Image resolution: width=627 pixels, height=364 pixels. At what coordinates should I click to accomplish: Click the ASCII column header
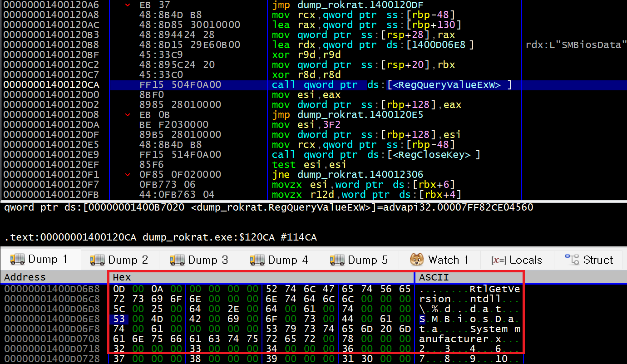tap(469, 277)
